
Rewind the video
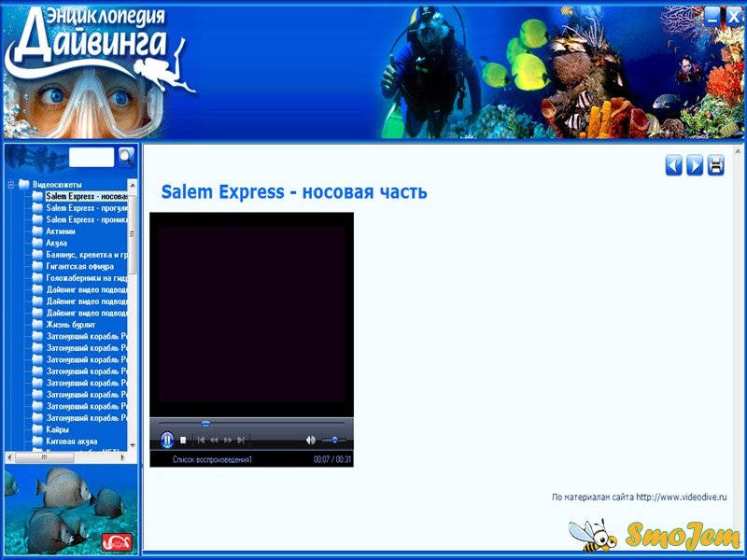(x=215, y=440)
